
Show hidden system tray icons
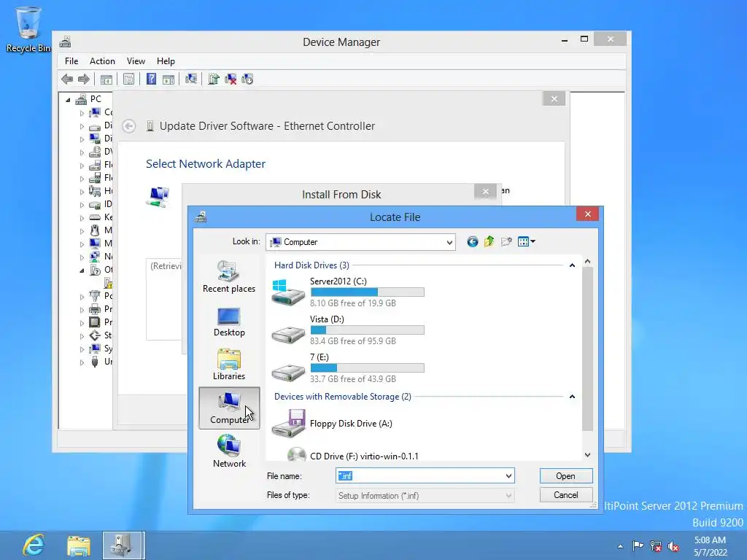point(620,546)
